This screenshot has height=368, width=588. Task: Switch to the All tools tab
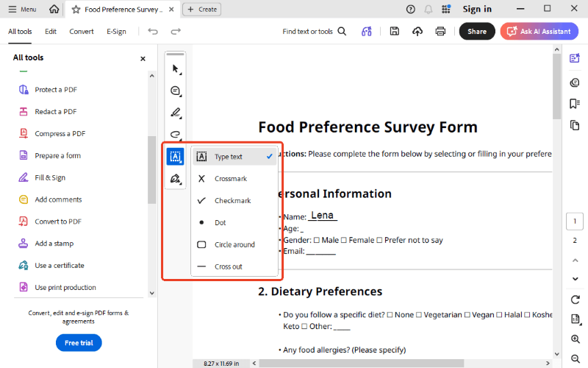(x=20, y=32)
